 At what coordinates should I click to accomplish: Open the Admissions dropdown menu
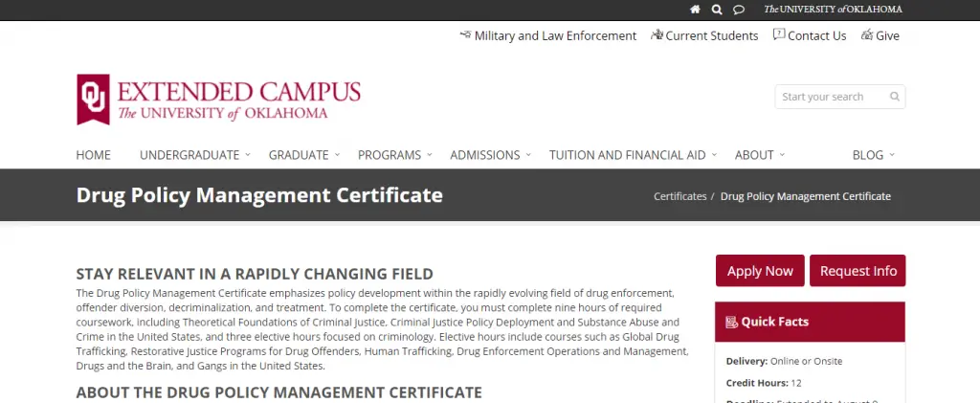491,155
